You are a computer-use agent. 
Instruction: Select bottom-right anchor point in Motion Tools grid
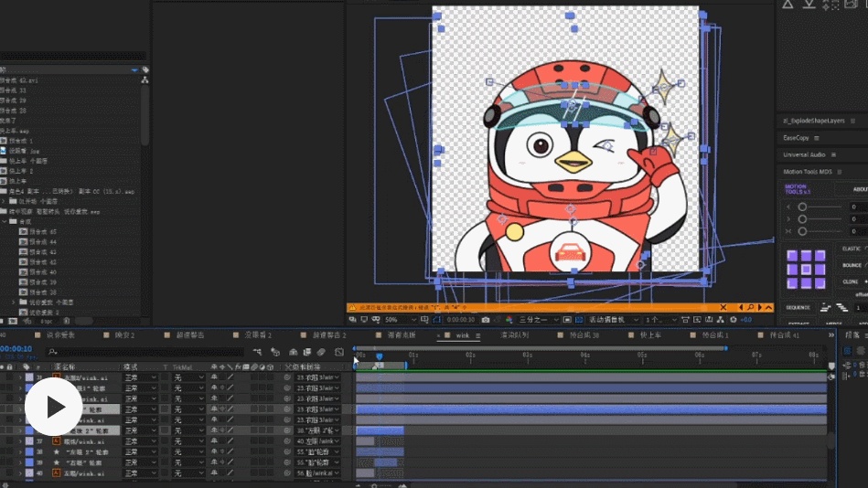point(820,283)
